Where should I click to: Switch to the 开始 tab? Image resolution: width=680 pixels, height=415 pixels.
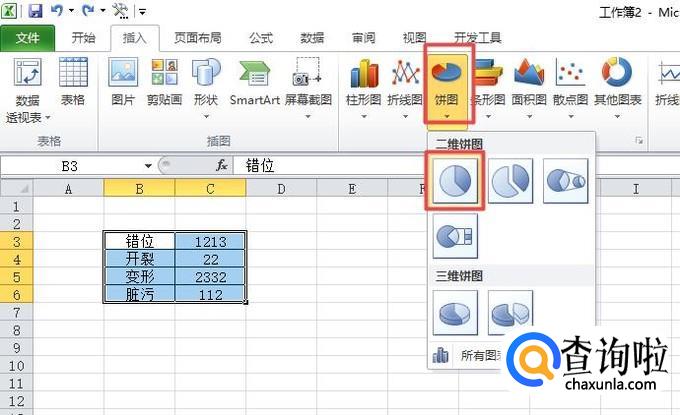click(x=83, y=38)
